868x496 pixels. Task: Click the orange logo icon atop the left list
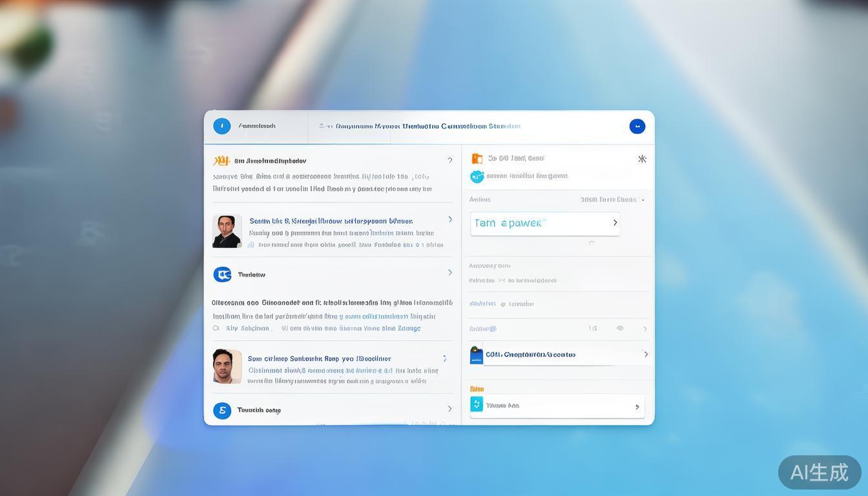[x=221, y=161]
